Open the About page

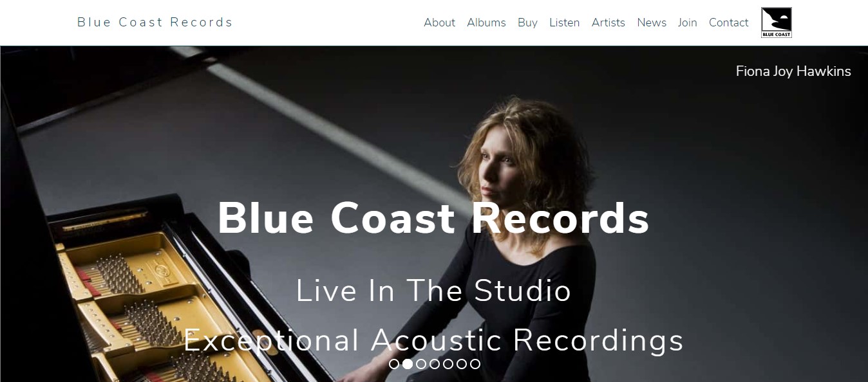[x=439, y=23]
